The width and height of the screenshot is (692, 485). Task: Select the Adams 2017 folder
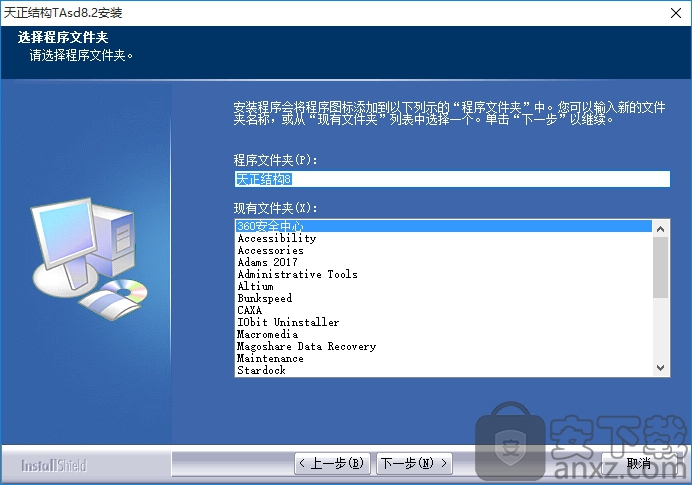click(443, 262)
